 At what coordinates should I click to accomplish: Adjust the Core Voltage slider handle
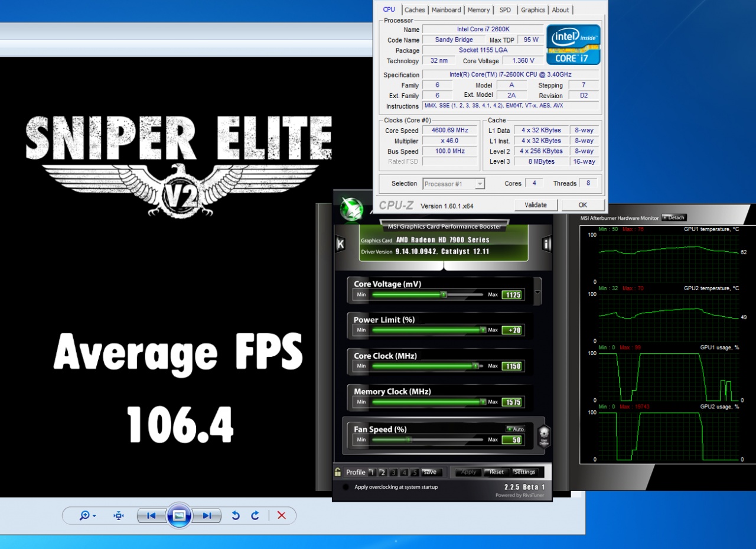point(444,294)
